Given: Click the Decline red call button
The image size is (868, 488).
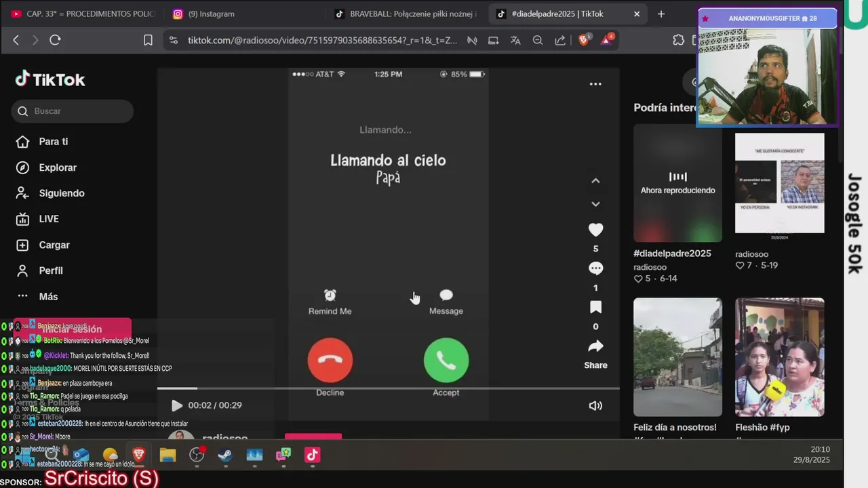Looking at the screenshot, I should [330, 360].
